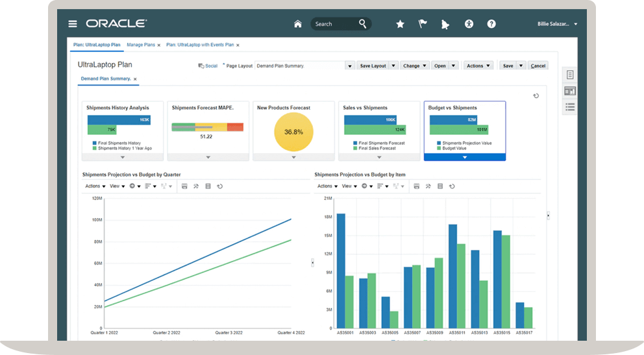Screen dimensions: 644x355
Task: Switch to Plan: UltraLaptop with Events Plan tab
Action: coord(200,45)
